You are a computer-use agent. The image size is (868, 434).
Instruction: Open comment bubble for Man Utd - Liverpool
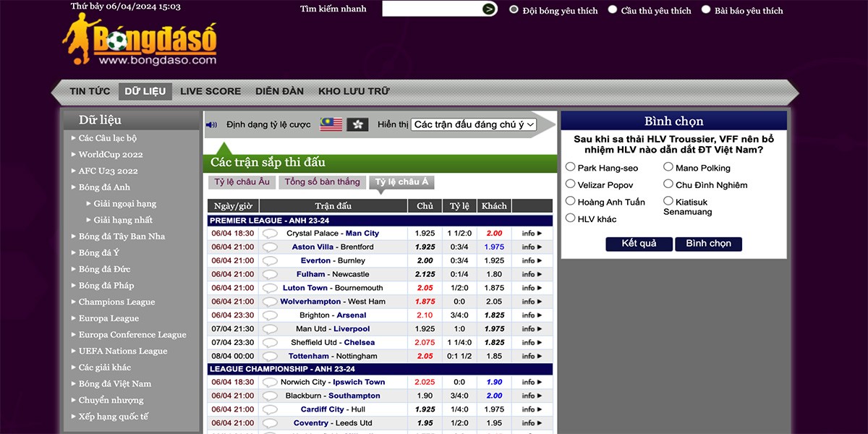tap(270, 329)
